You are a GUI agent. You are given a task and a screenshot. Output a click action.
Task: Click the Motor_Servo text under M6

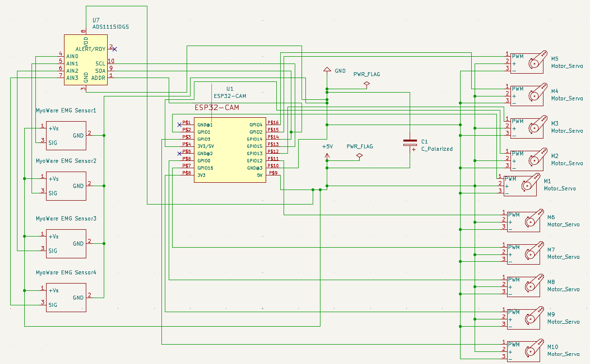click(563, 224)
